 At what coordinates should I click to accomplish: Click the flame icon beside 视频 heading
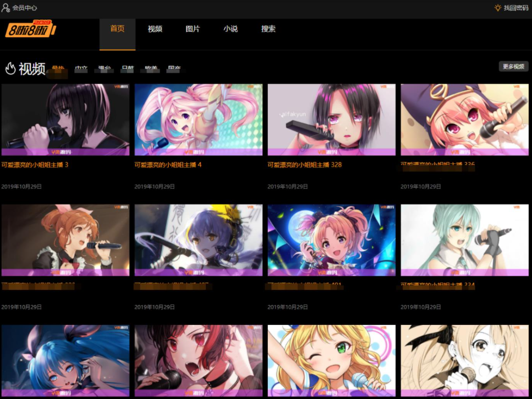[x=11, y=68]
